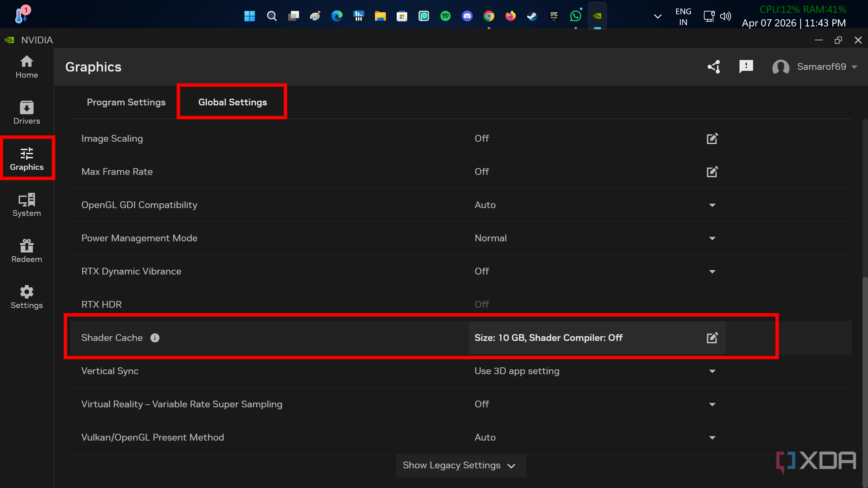The width and height of the screenshot is (868, 488).
Task: Open Windows Start menu
Action: 250,16
